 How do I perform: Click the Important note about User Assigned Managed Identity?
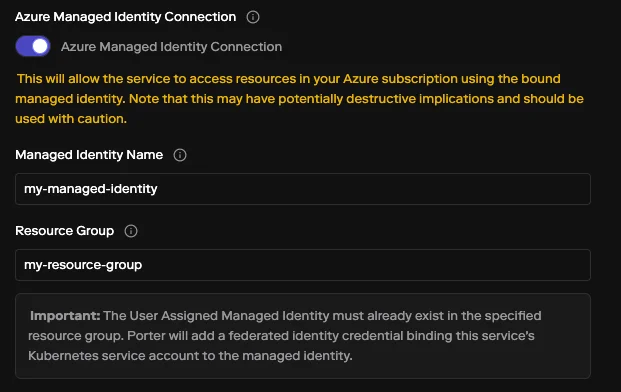(x=303, y=336)
